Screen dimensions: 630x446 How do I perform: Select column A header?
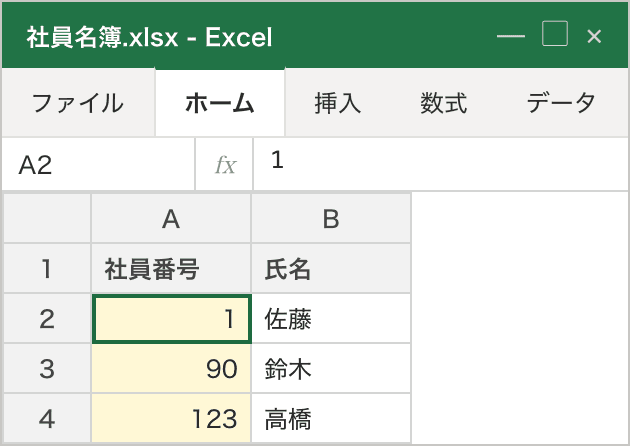(171, 219)
